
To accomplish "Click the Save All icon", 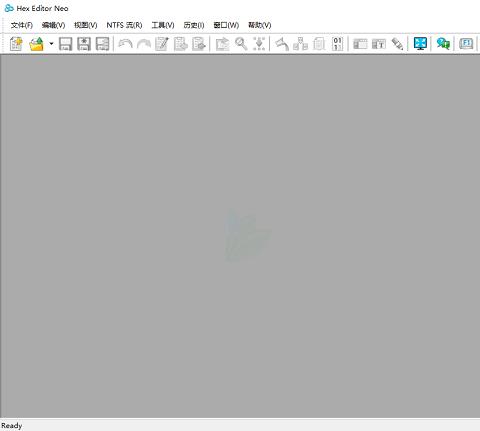I will [102, 44].
